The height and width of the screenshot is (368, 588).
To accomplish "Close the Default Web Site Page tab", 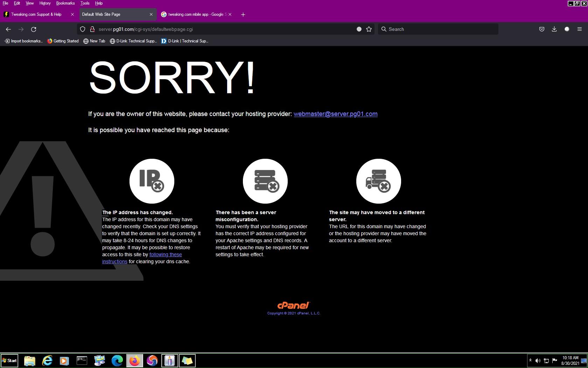I will (151, 14).
